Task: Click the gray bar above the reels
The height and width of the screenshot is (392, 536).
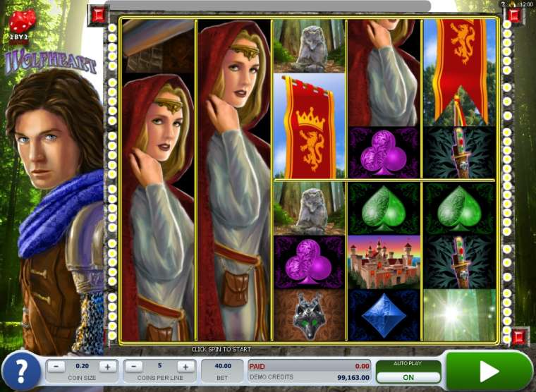Action: click(268, 6)
